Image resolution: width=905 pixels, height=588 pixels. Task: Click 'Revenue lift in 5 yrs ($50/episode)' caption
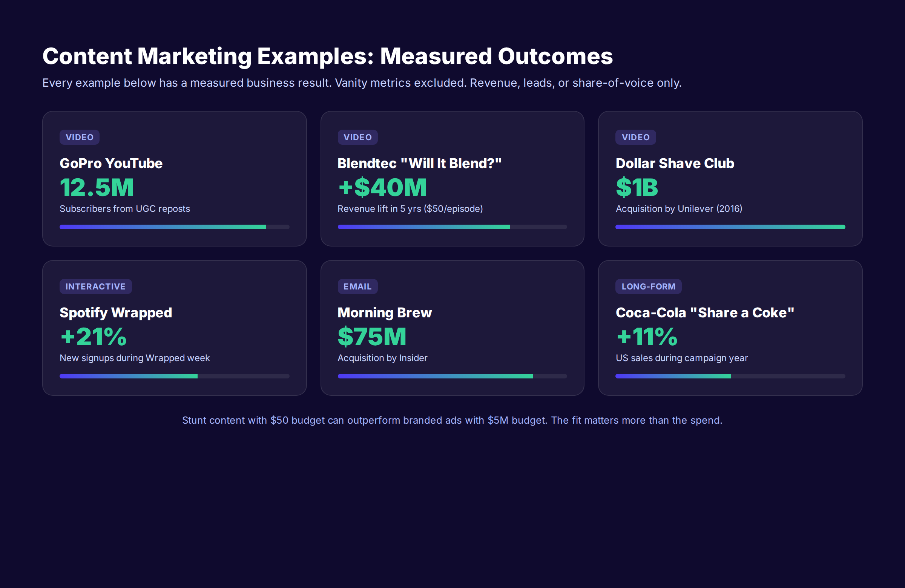click(x=410, y=209)
